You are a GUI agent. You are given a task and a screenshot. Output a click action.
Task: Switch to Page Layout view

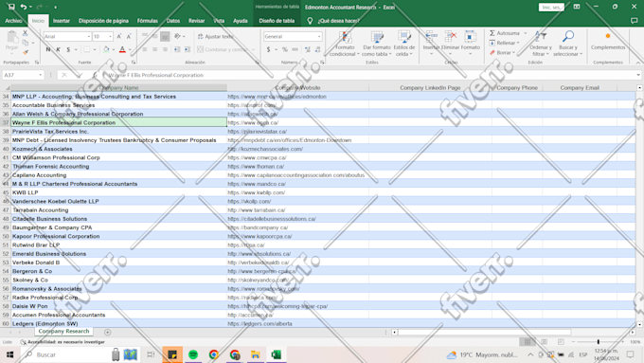545,342
